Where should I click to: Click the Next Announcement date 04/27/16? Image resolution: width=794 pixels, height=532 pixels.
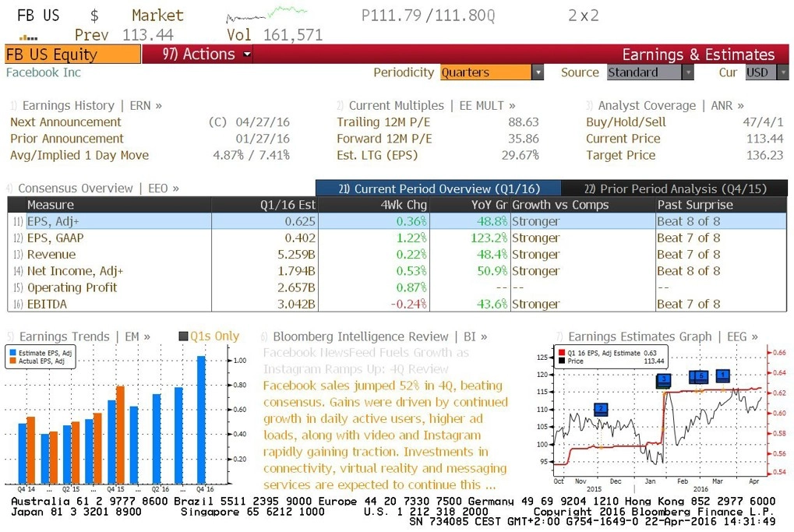point(263,122)
